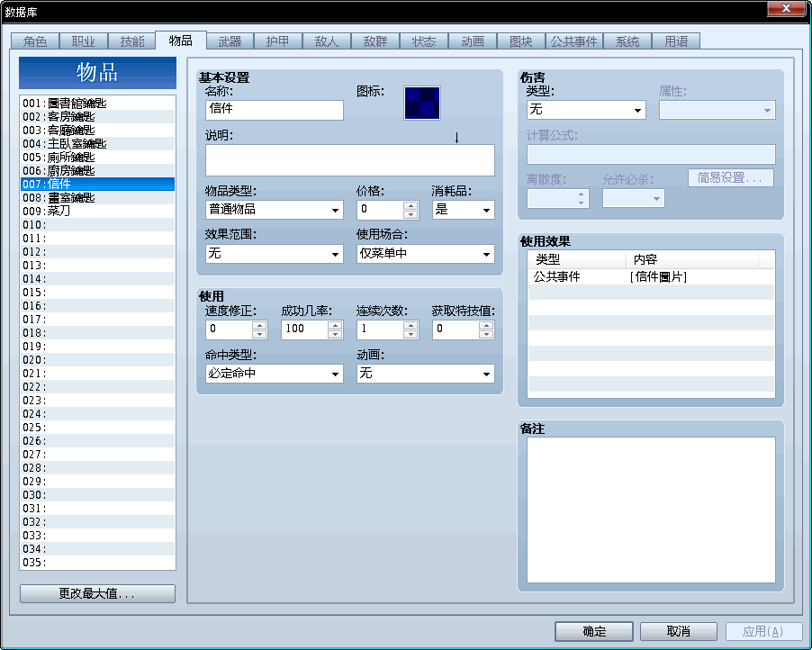The width and height of the screenshot is (812, 650).
Task: Switch to the 系统 tab
Action: point(627,41)
